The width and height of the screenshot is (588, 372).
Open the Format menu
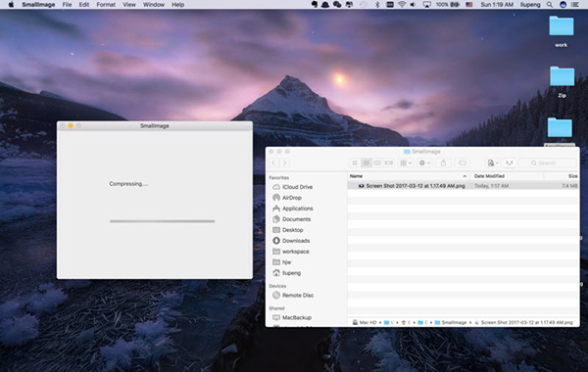point(106,5)
